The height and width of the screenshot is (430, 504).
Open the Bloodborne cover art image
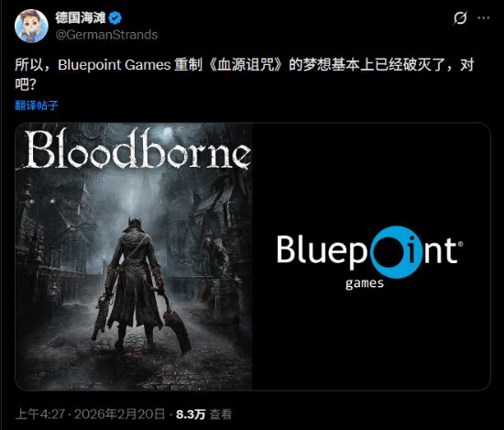[x=134, y=257]
